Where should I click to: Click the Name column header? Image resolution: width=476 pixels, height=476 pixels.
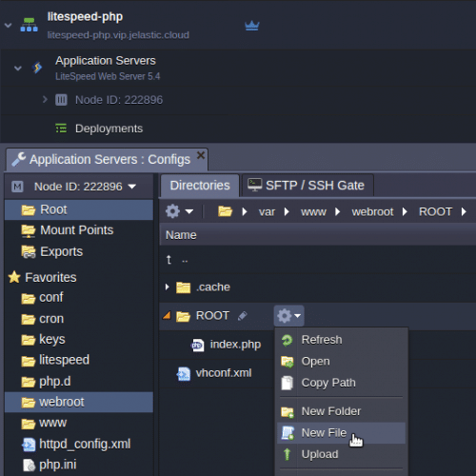[x=181, y=235]
